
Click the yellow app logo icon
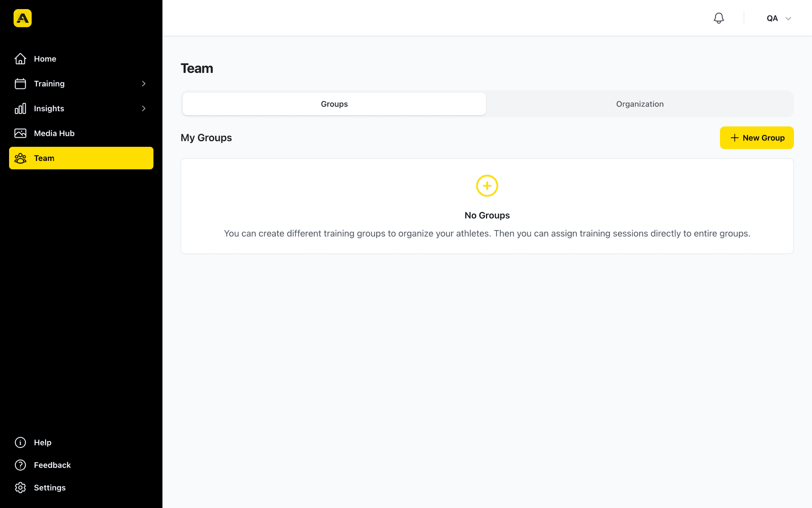(23, 18)
